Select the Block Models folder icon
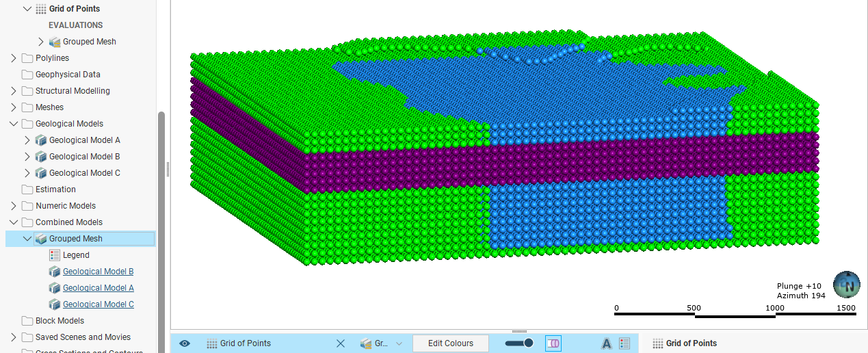The width and height of the screenshot is (868, 353). (27, 321)
